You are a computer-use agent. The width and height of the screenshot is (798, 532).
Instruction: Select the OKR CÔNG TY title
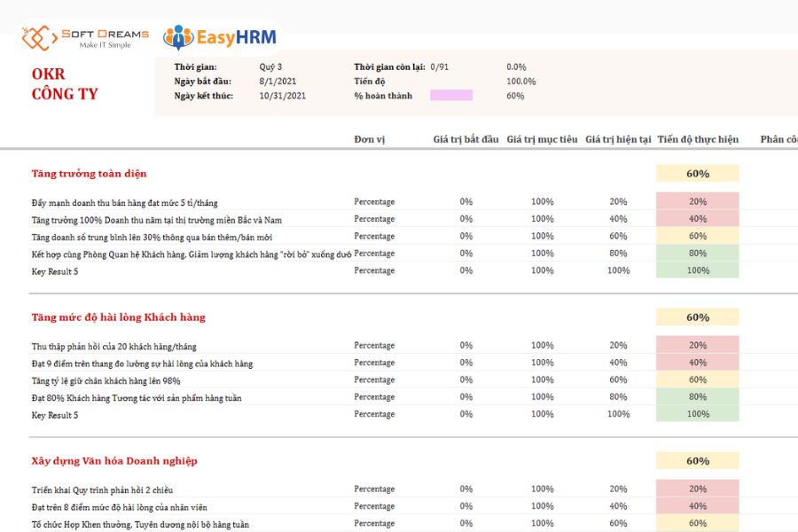[65, 84]
